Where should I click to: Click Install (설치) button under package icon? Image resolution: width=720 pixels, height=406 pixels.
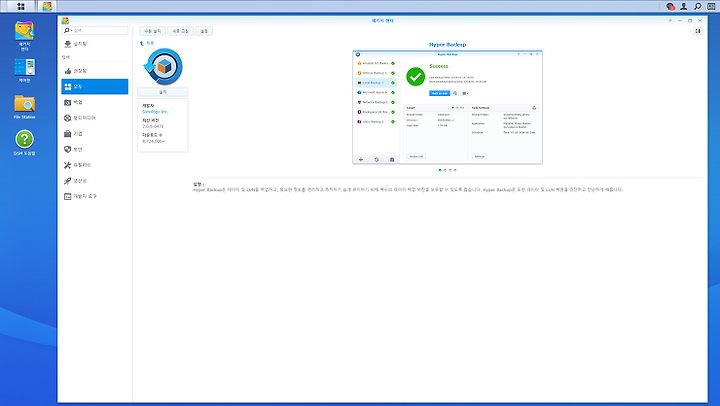click(163, 92)
